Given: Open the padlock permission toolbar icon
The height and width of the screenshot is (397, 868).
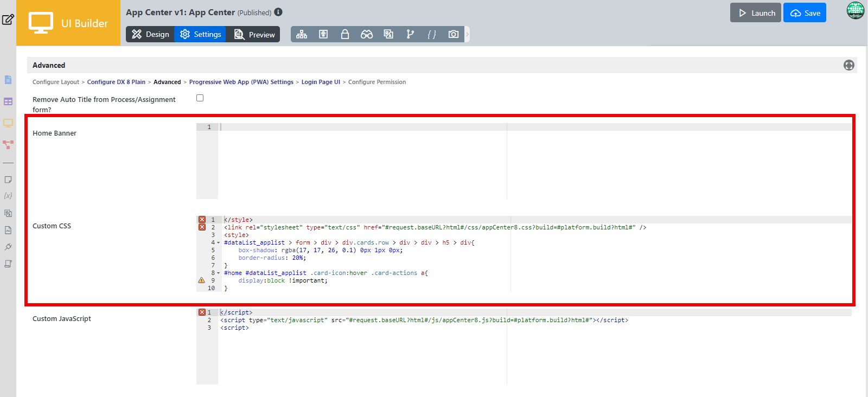Looking at the screenshot, I should 345,34.
